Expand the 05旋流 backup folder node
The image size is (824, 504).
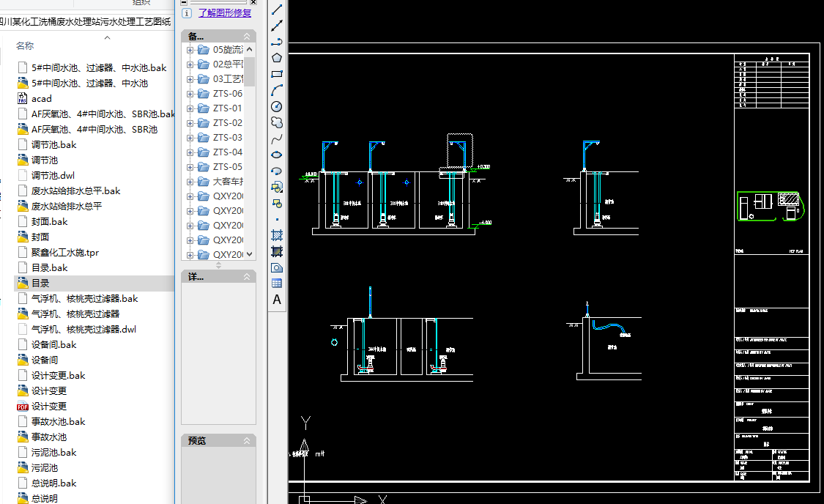click(x=190, y=50)
